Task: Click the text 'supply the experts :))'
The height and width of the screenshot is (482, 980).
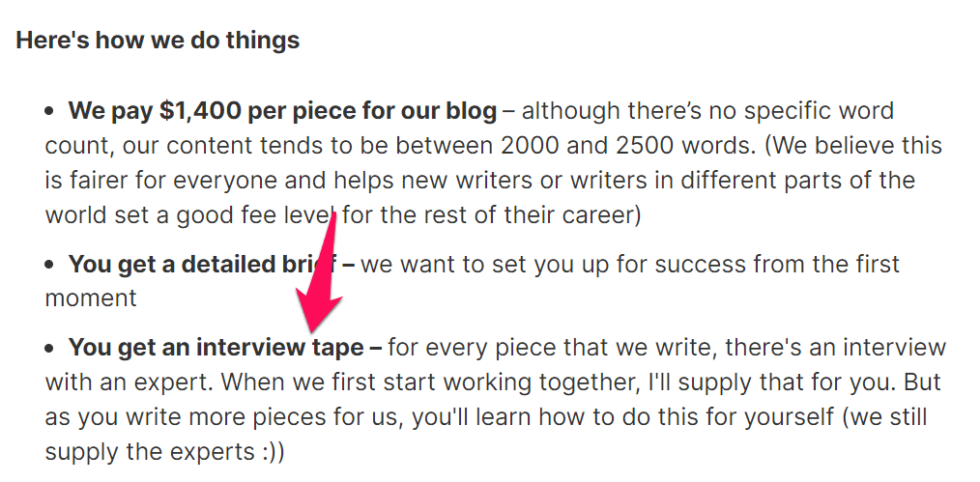Action: point(164,451)
